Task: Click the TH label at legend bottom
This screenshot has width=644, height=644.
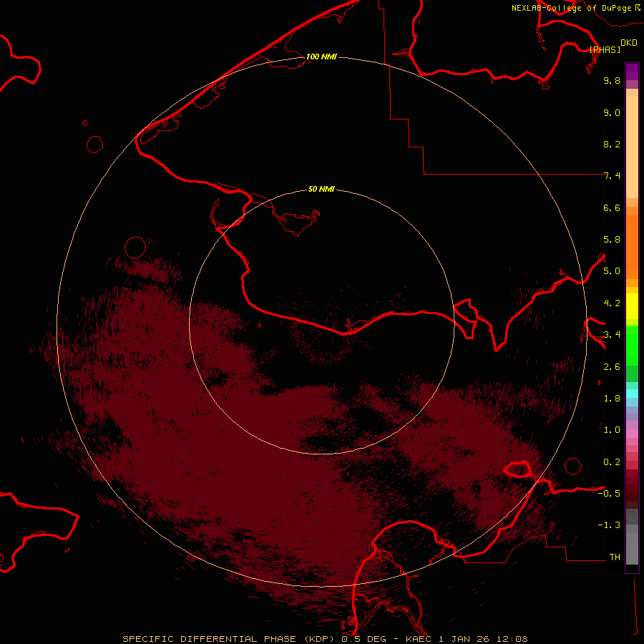Action: pos(615,557)
